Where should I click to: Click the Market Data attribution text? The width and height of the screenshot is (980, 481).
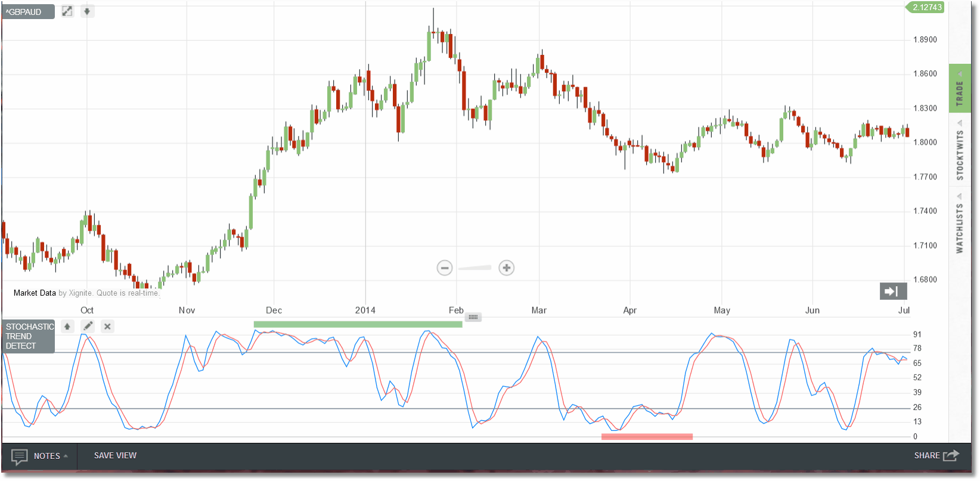(35, 293)
